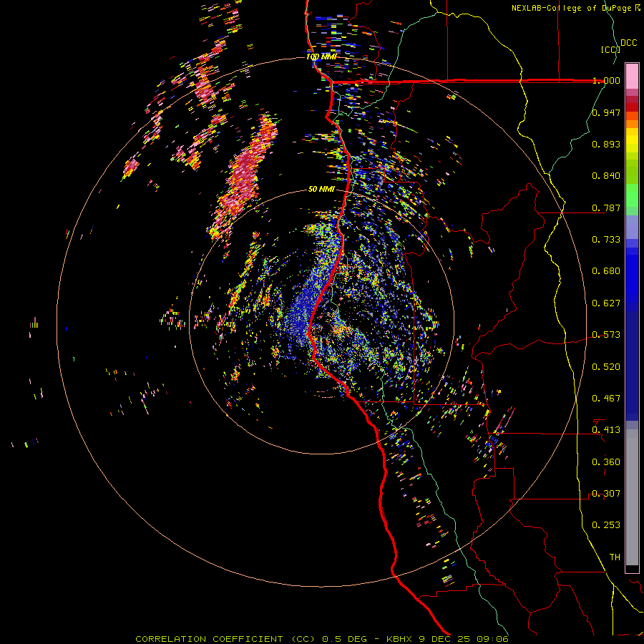Click the 0.413 scale value
This screenshot has height=644, width=644.
pos(606,430)
